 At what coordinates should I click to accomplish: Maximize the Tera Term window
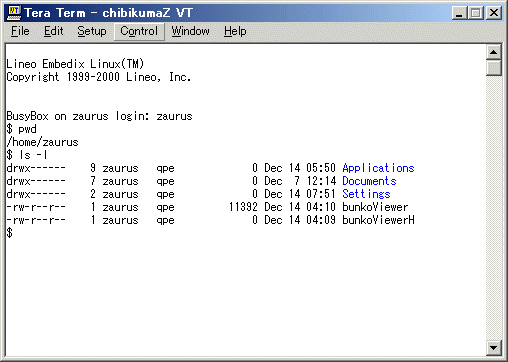coord(476,13)
